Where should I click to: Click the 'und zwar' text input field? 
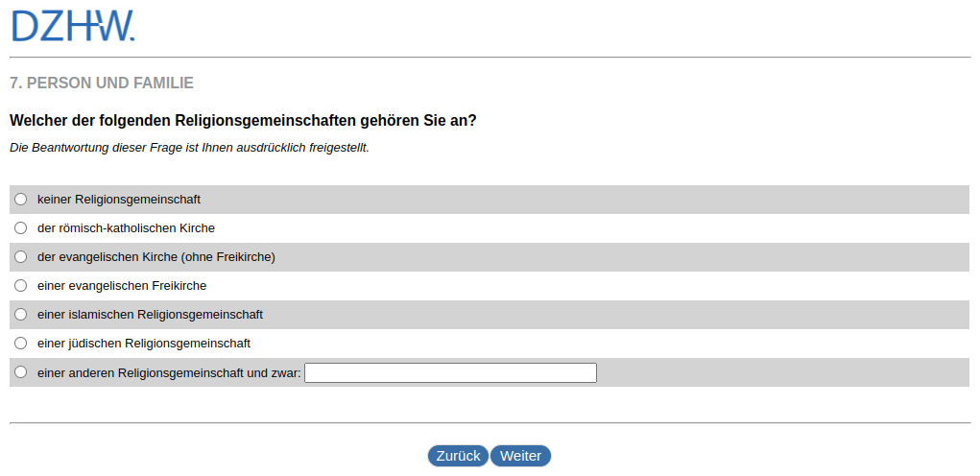click(450, 372)
